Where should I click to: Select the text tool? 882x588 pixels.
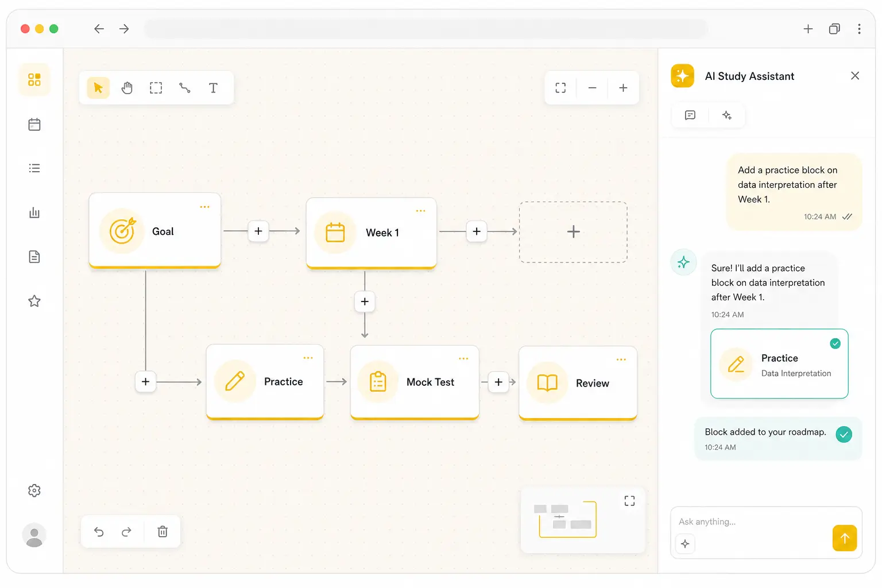tap(213, 88)
